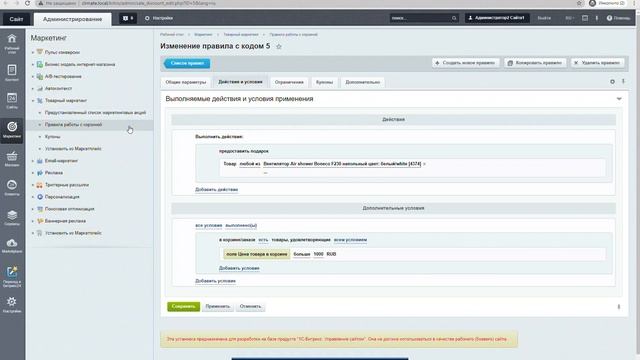Click the Администратор user button

(497, 18)
